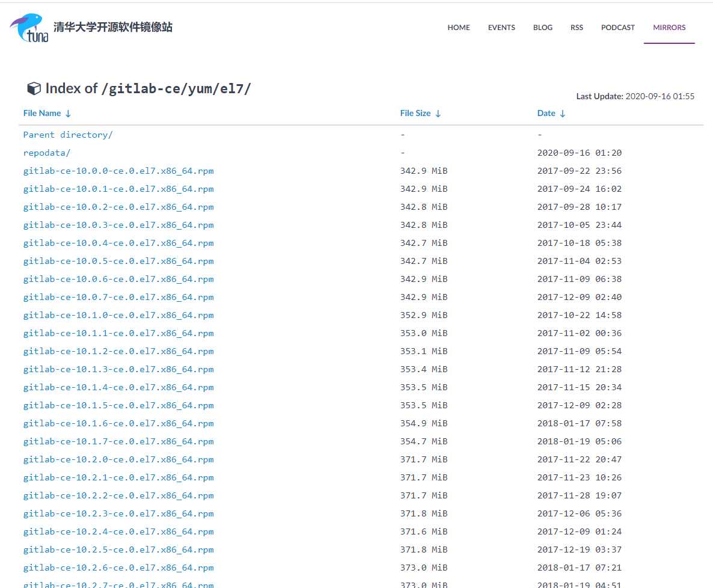Click the file size 353.0 MiB
The image size is (713, 588).
coord(424,333)
